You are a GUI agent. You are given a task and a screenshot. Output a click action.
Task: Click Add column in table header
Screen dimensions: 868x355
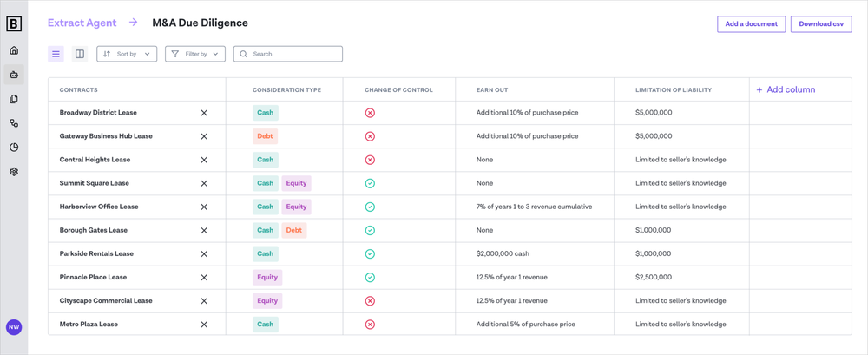(x=786, y=89)
